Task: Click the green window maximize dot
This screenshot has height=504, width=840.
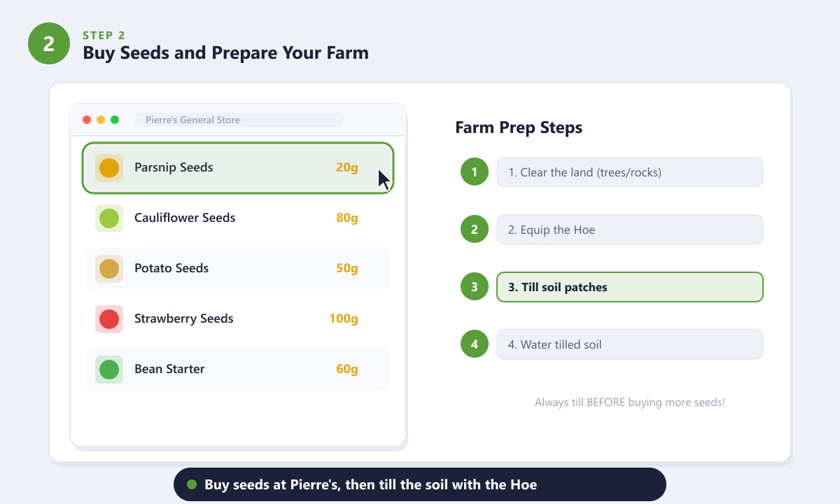Action: point(115,120)
